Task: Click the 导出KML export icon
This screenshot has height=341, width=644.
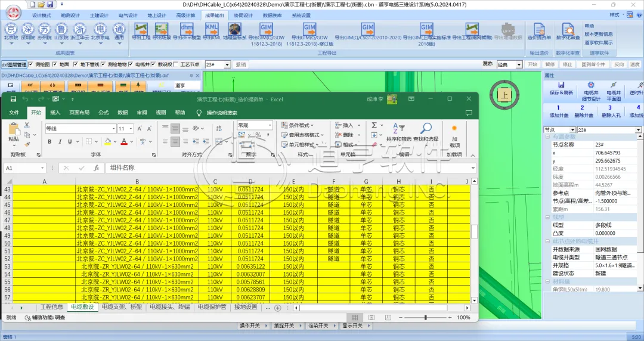Action: 212,29
